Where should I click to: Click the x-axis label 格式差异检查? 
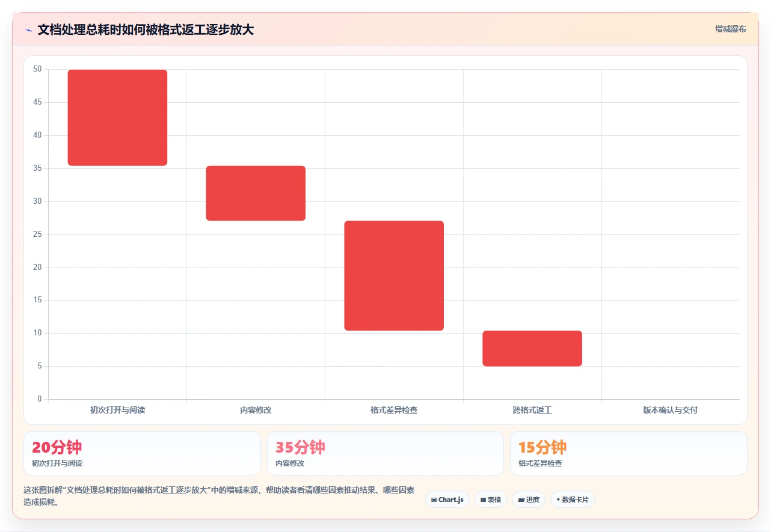pyautogui.click(x=394, y=410)
